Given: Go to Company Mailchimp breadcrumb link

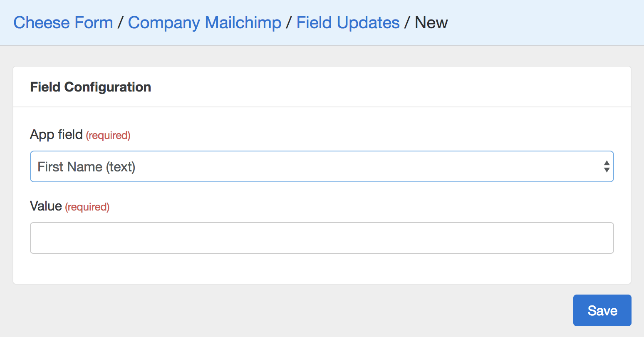Looking at the screenshot, I should pyautogui.click(x=205, y=23).
